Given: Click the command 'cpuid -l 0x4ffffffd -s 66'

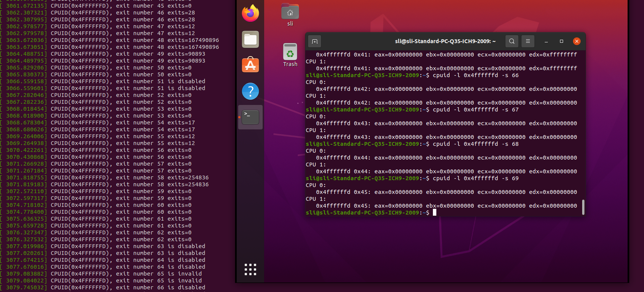Looking at the screenshot, I should [476, 75].
